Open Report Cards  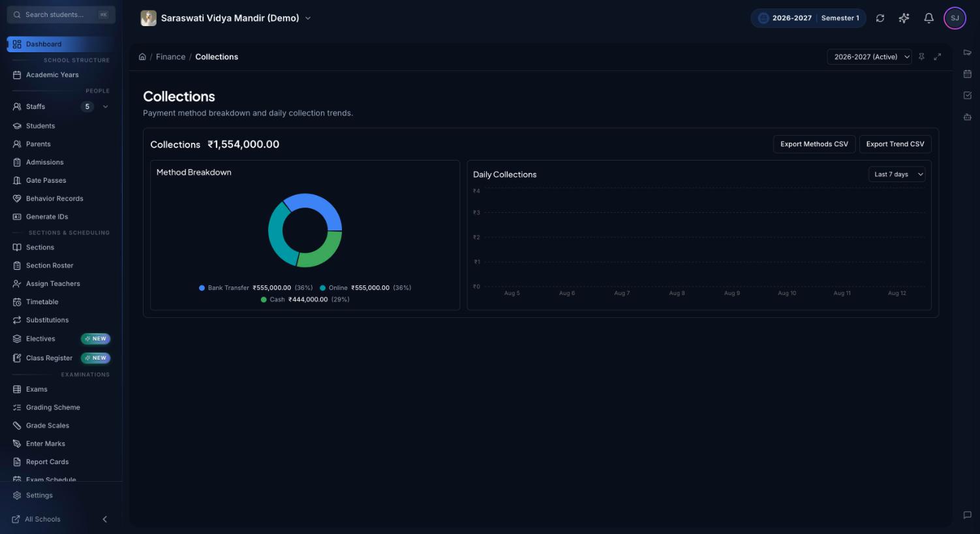click(x=61, y=462)
